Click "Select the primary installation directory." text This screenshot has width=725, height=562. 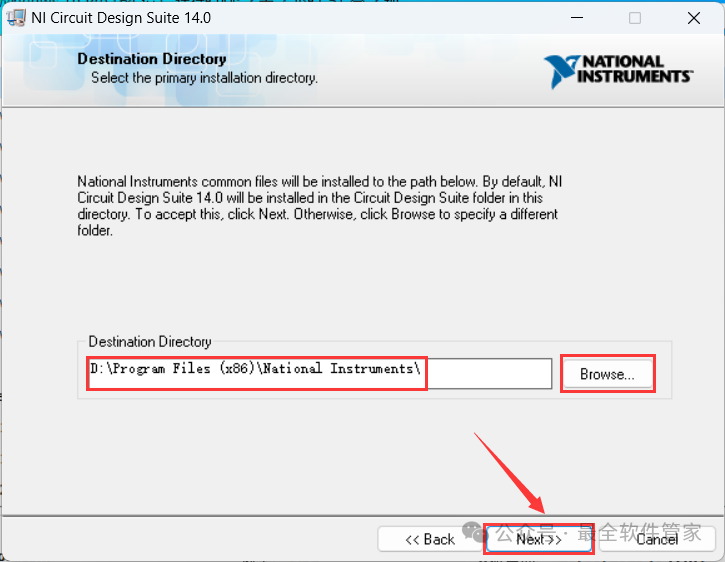coord(204,78)
